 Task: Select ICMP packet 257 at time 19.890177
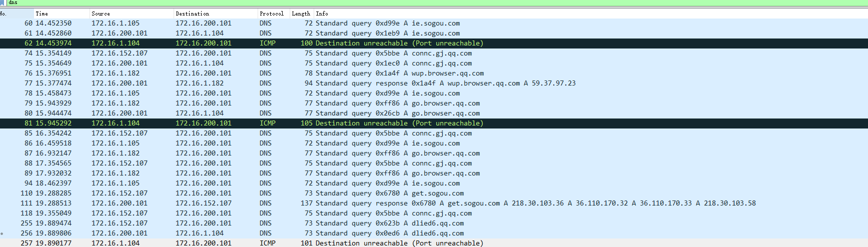tap(434, 243)
